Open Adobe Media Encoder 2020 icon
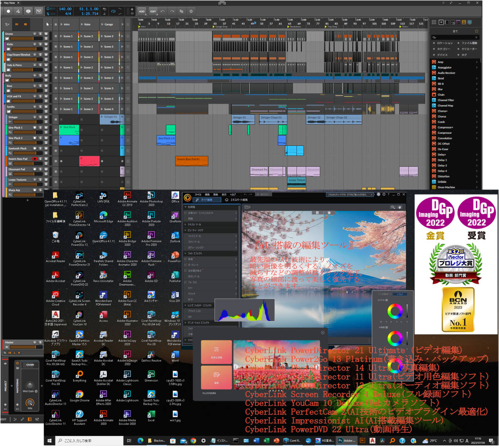This screenshot has width=499, height=448. [x=127, y=418]
